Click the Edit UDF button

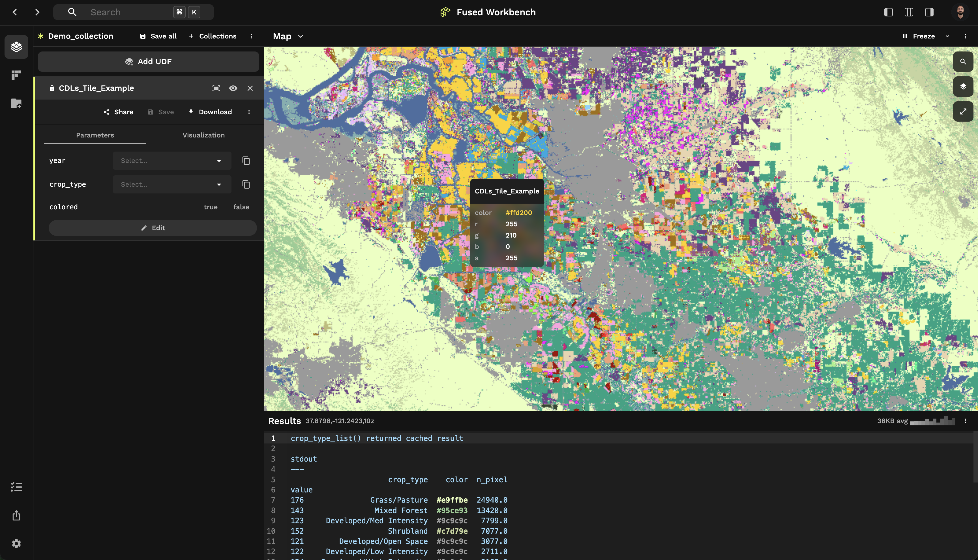click(153, 228)
